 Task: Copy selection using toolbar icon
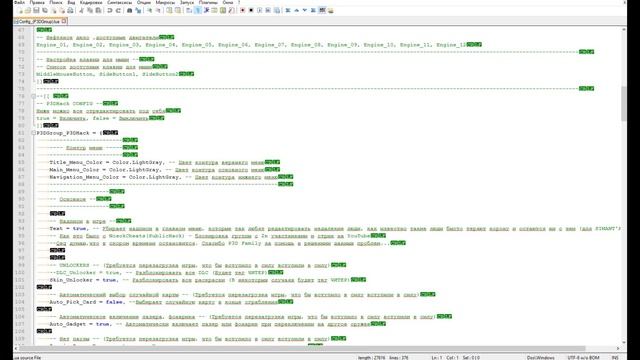point(90,10)
